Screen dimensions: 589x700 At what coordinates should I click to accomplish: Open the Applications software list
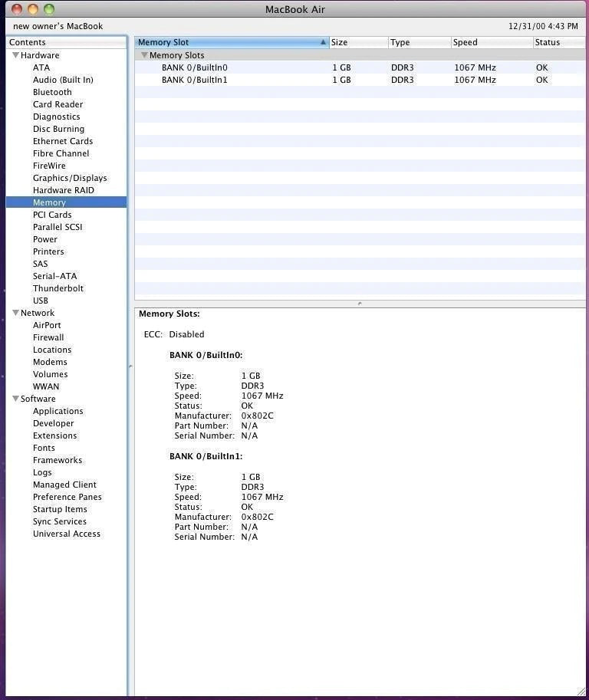point(58,411)
